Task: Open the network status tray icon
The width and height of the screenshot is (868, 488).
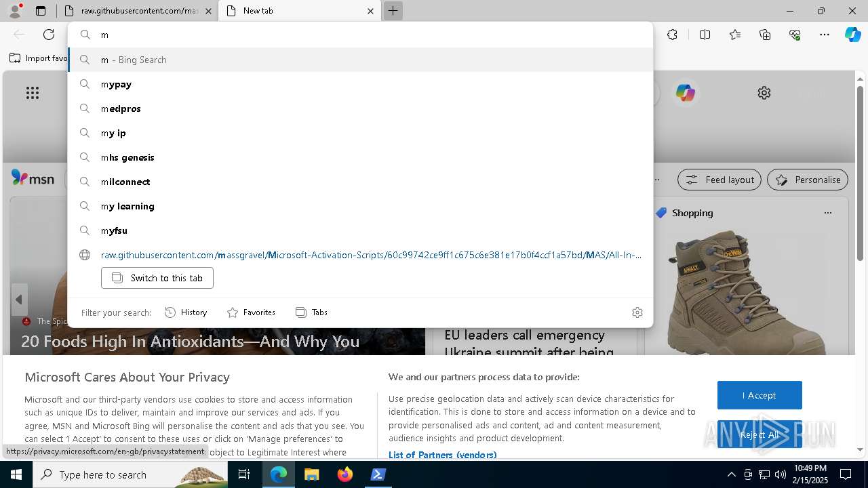Action: click(764, 474)
